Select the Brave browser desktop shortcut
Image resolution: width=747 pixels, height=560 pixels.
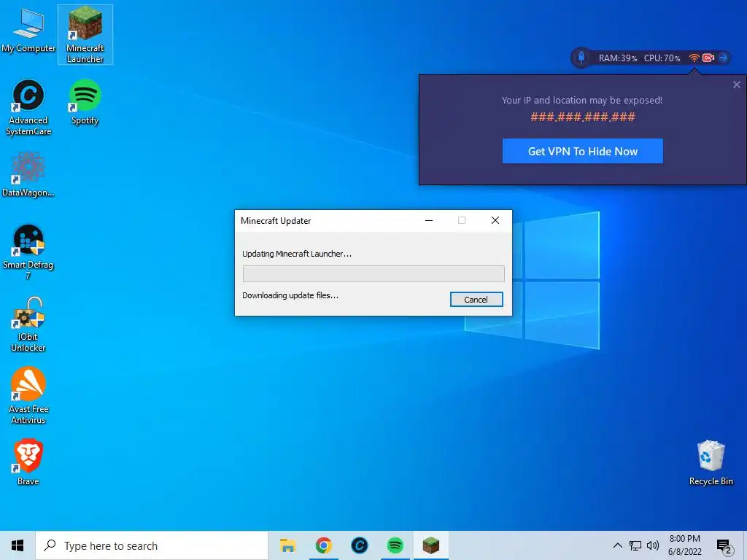pyautogui.click(x=28, y=462)
